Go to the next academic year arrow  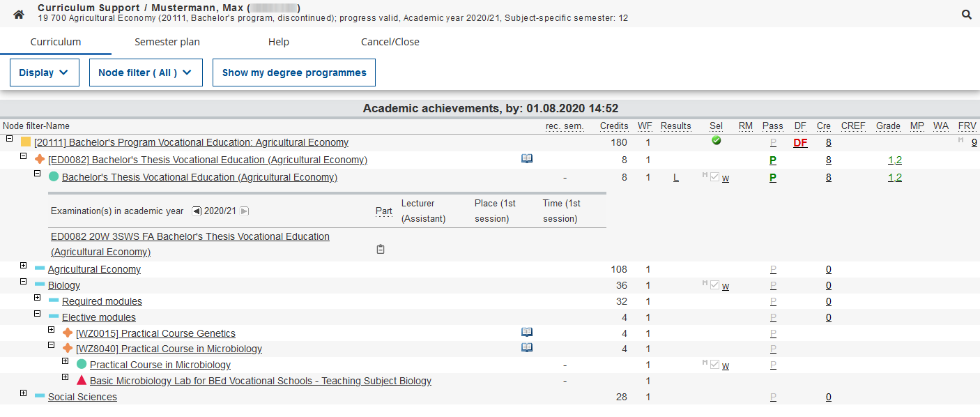click(x=244, y=211)
